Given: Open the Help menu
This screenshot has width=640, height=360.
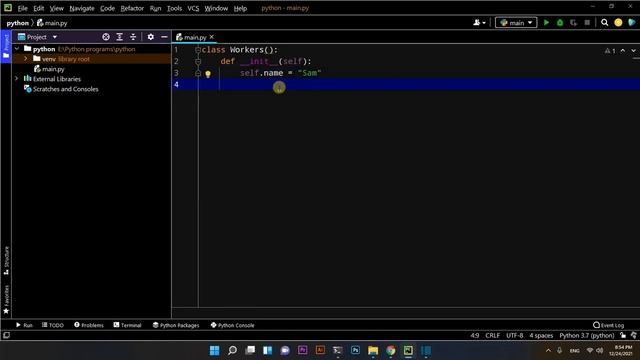Looking at the screenshot, I should click(x=240, y=8).
